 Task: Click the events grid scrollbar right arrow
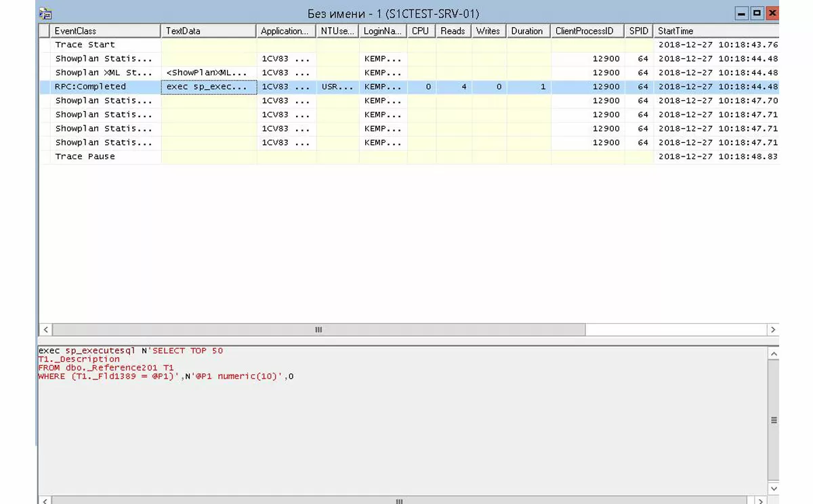pos(773,330)
